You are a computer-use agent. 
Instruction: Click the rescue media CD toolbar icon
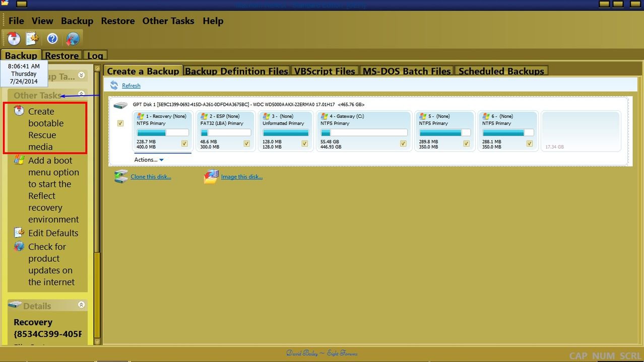tap(14, 38)
